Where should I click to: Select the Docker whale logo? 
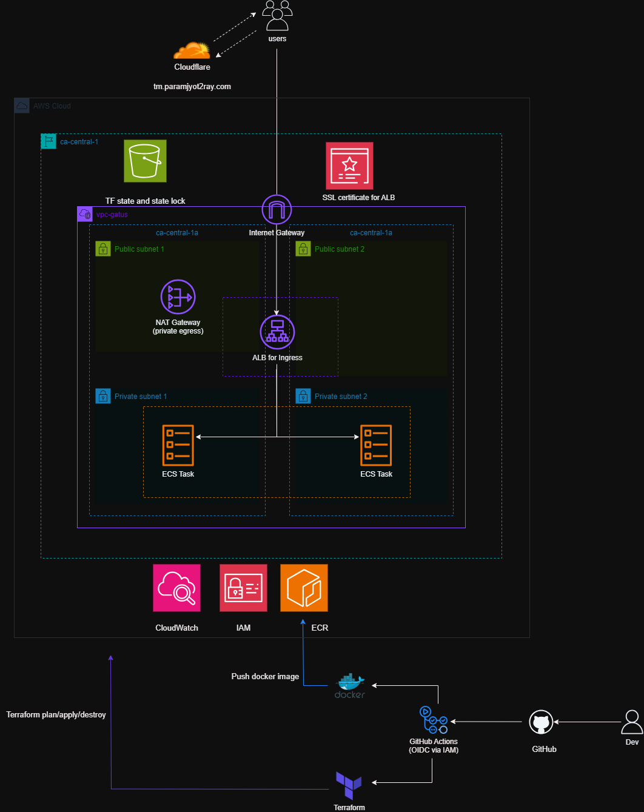tap(350, 686)
